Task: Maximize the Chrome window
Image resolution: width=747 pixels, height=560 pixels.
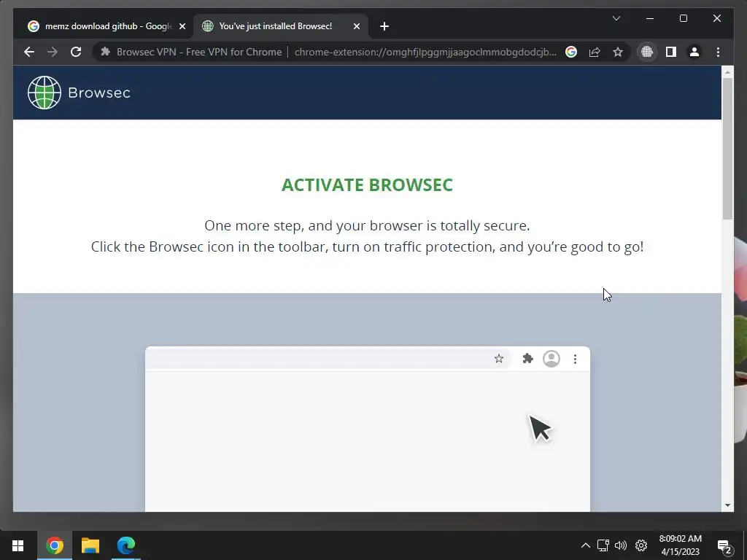Action: 683,18
